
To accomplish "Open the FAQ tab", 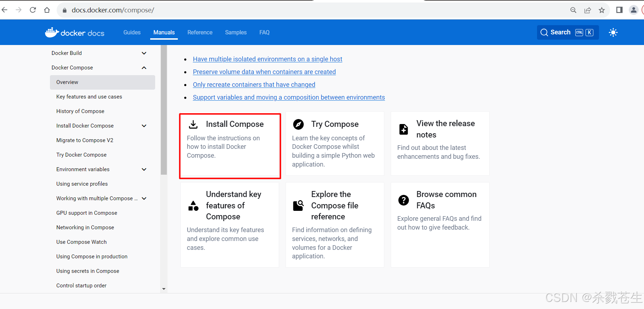I will [x=264, y=32].
